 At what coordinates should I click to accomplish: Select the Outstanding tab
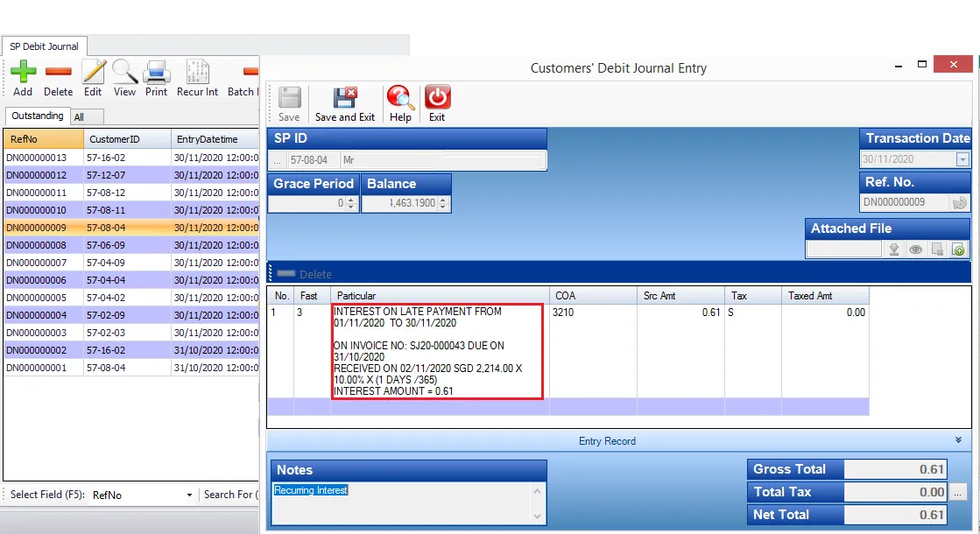[37, 116]
